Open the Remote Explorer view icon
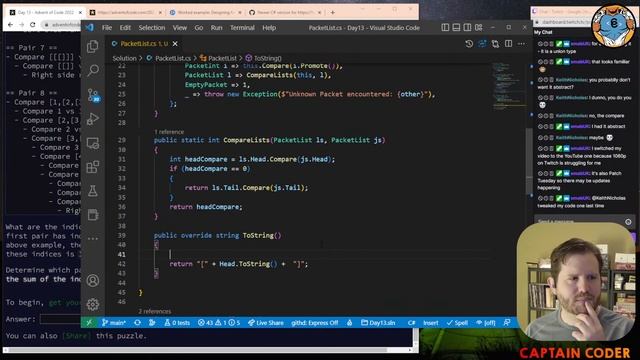640x360 pixels. tap(93, 143)
